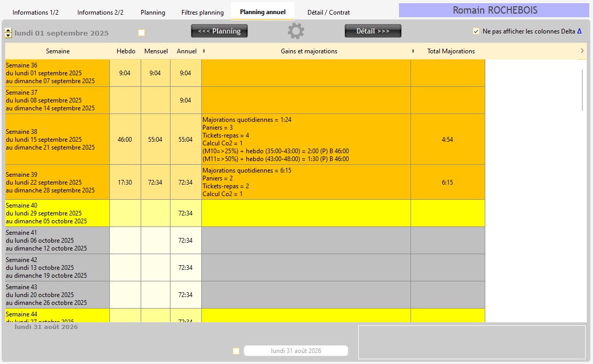Screen dimensions: 593x364
Task: Click the Hebdo column header
Action: point(126,51)
